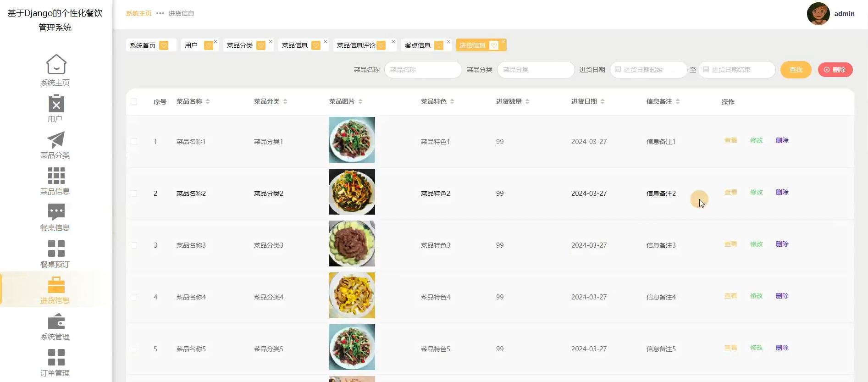The image size is (868, 382).
Task: Click 查看 link for 菜品名称5 row
Action: tap(731, 348)
